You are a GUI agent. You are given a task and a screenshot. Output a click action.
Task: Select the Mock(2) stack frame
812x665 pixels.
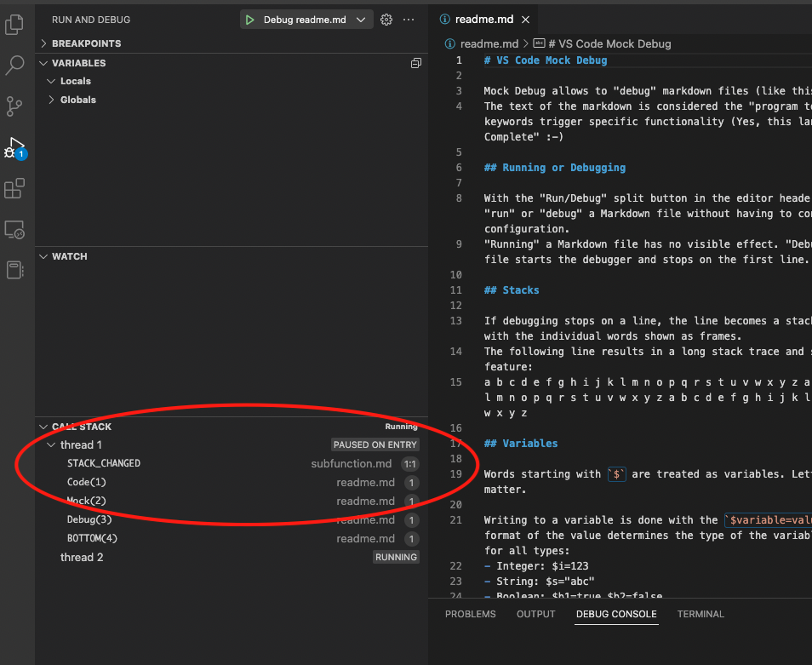(232, 501)
